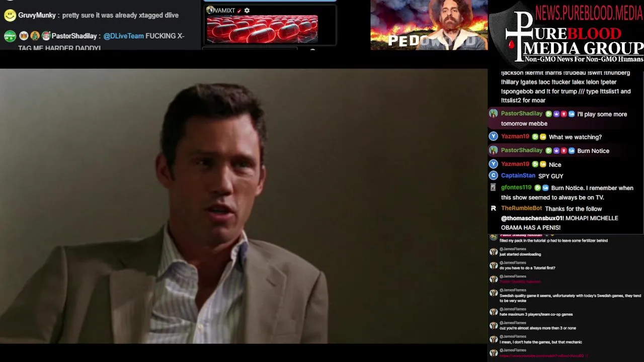The height and width of the screenshot is (362, 644).
Task: Open the NEWS.PUREBLOOD.MEDIA link
Action: tap(589, 13)
